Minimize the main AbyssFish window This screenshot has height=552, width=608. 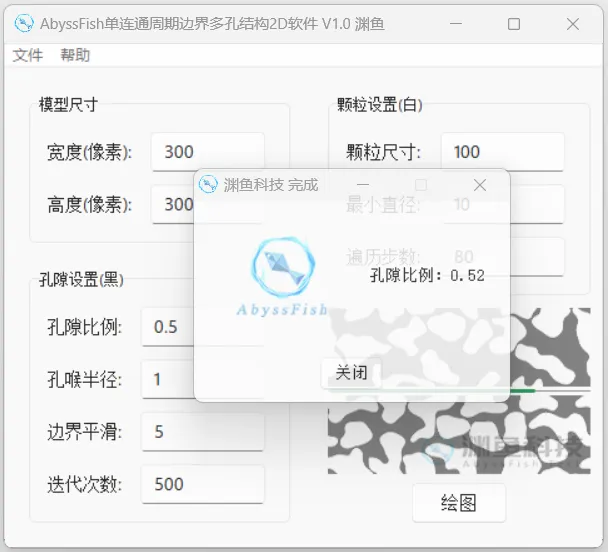click(x=456, y=24)
